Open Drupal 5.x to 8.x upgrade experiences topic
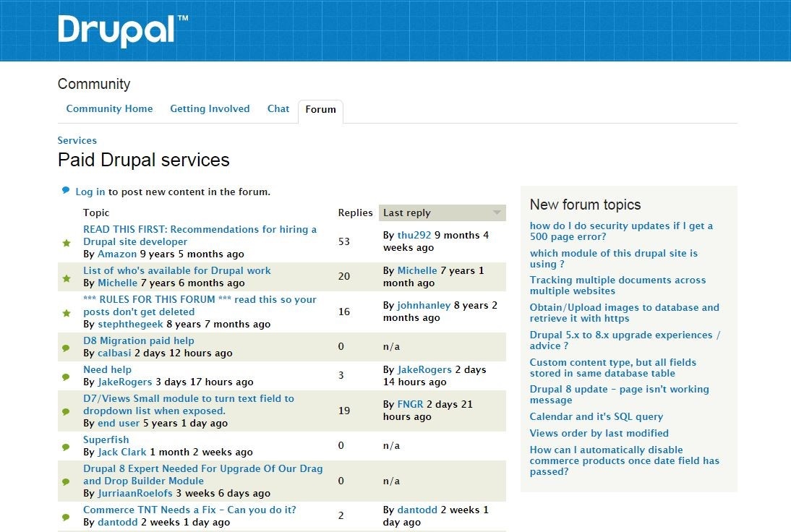Image resolution: width=791 pixels, height=532 pixels. tap(625, 340)
